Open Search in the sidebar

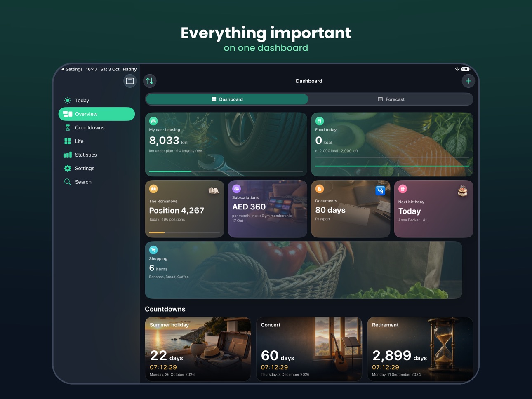click(x=97, y=182)
